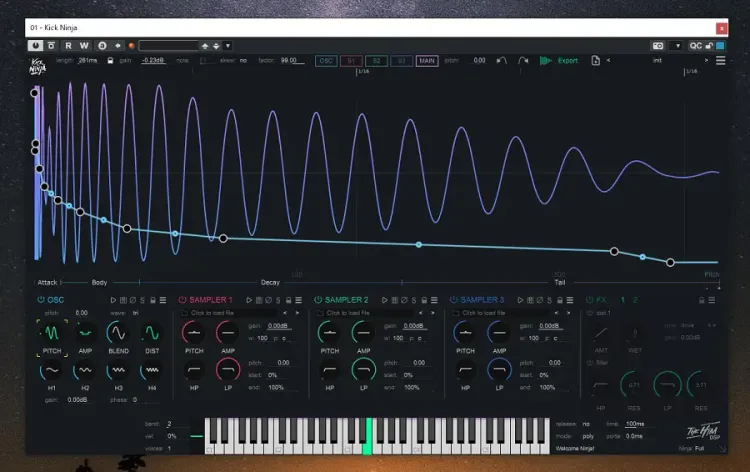Click the SAMPLER 1 LP filter knob

(228, 369)
